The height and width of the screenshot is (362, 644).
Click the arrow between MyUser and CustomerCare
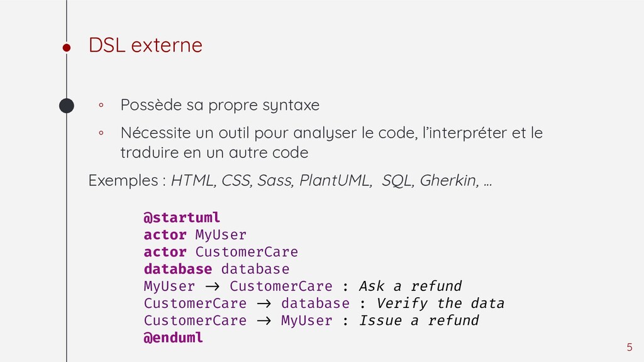213,287
